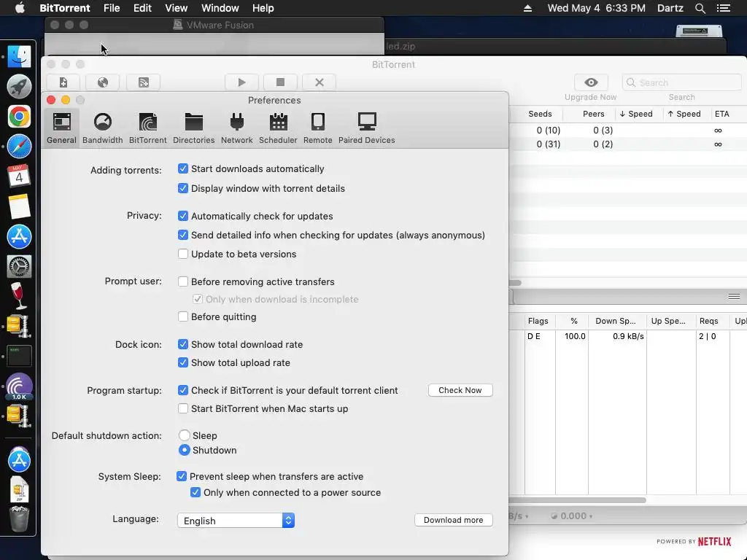Remove torrent with the X toolbar button
The width and height of the screenshot is (747, 560).
[x=320, y=82]
